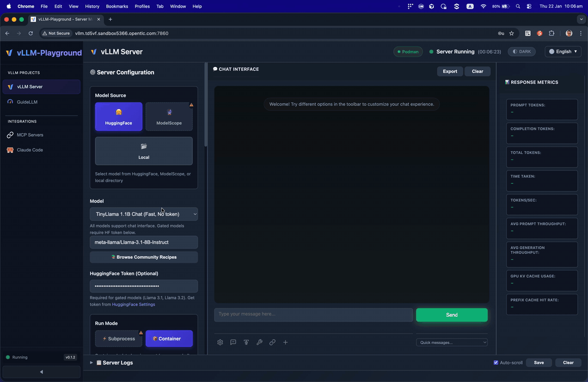Choose Subprocess run mode
Image resolution: width=588 pixels, height=382 pixels.
[119, 338]
